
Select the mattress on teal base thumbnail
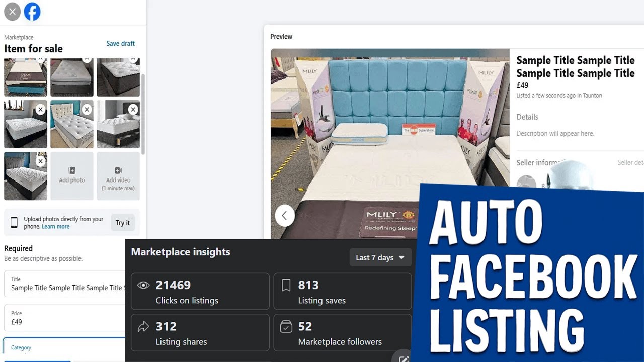tap(26, 77)
